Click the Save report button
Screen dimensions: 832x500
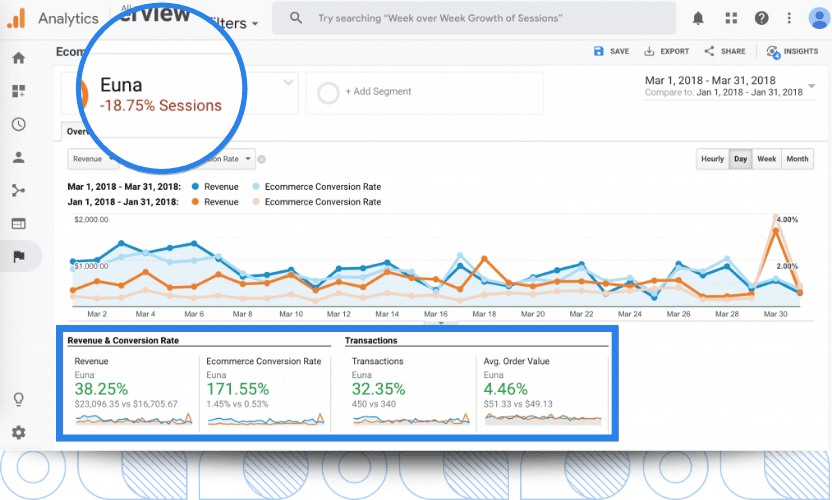[x=611, y=51]
